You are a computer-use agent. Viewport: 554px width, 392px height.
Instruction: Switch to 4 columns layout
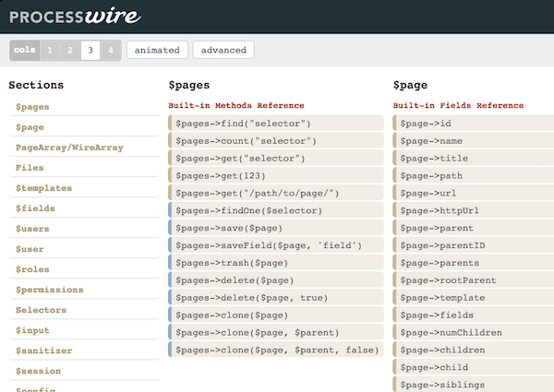click(111, 50)
